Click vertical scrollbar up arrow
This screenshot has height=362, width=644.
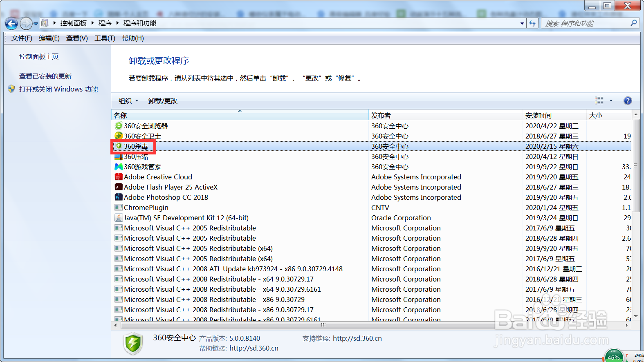point(635,114)
